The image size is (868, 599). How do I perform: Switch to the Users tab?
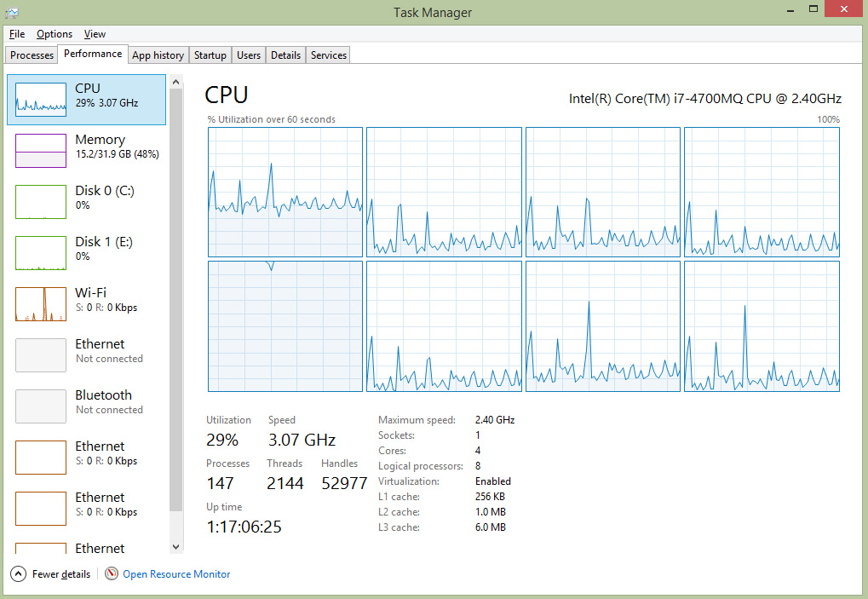pyautogui.click(x=249, y=55)
